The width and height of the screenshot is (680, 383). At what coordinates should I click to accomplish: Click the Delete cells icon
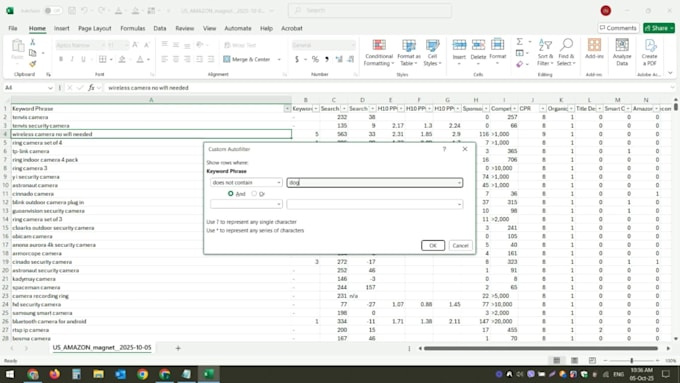click(478, 45)
